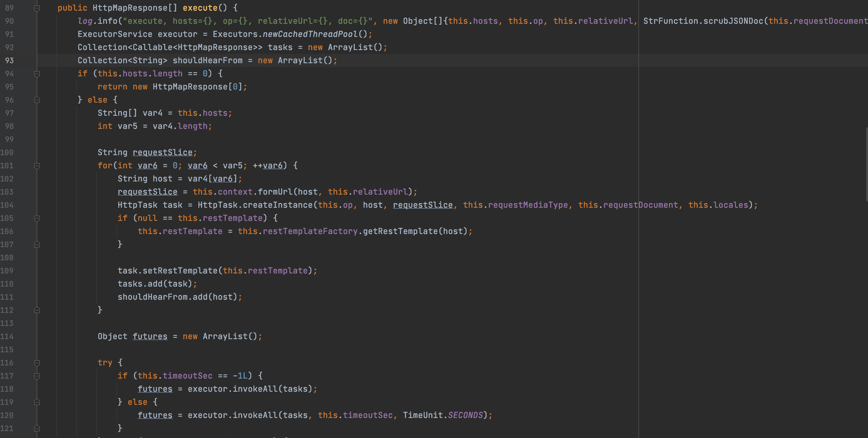Viewport: 868px width, 438px height.
Task: Click shouldHearFrom variable on line 93
Action: (207, 61)
